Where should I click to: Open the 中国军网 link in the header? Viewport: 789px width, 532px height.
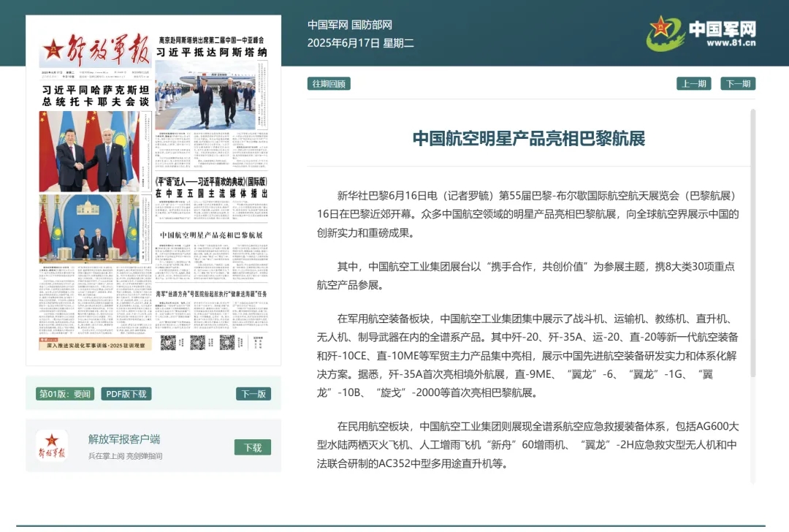327,26
